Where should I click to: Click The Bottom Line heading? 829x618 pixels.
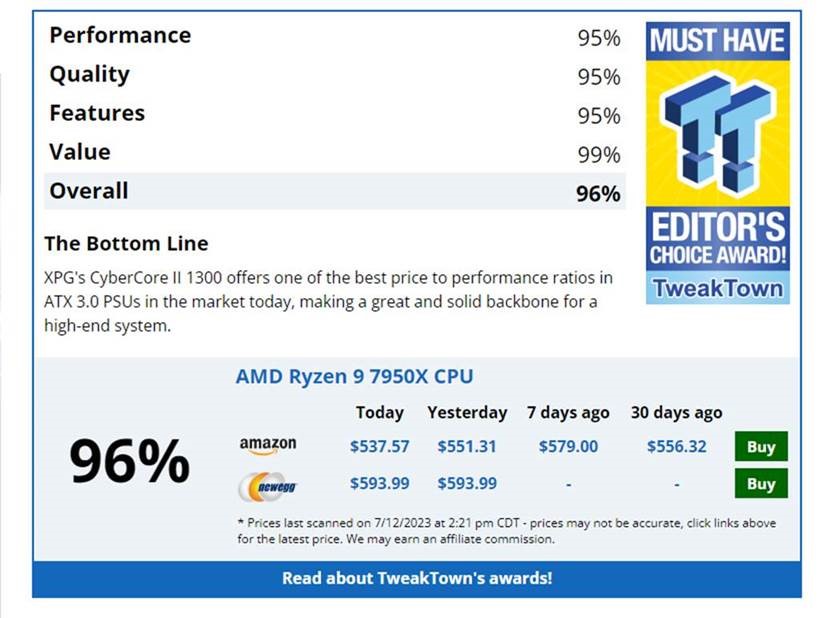point(126,244)
